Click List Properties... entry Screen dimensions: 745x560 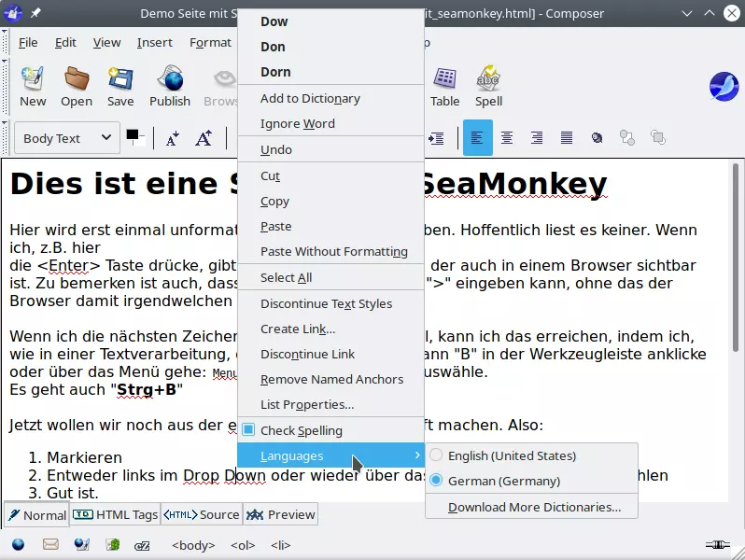tap(330, 404)
